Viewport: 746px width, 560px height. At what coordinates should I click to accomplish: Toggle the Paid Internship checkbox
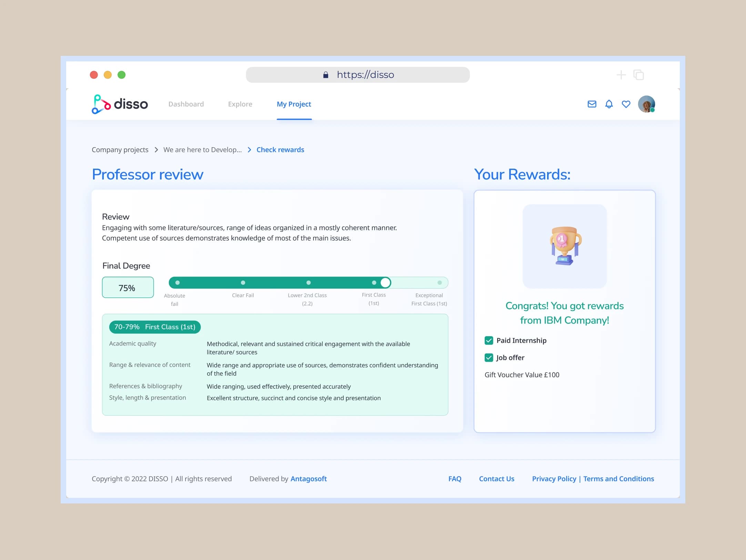(x=489, y=341)
